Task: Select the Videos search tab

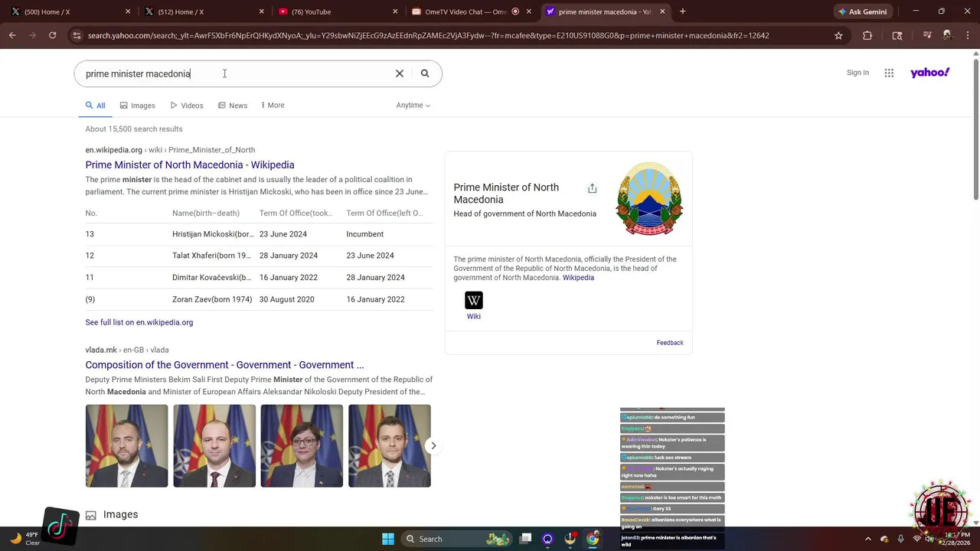Action: click(187, 106)
